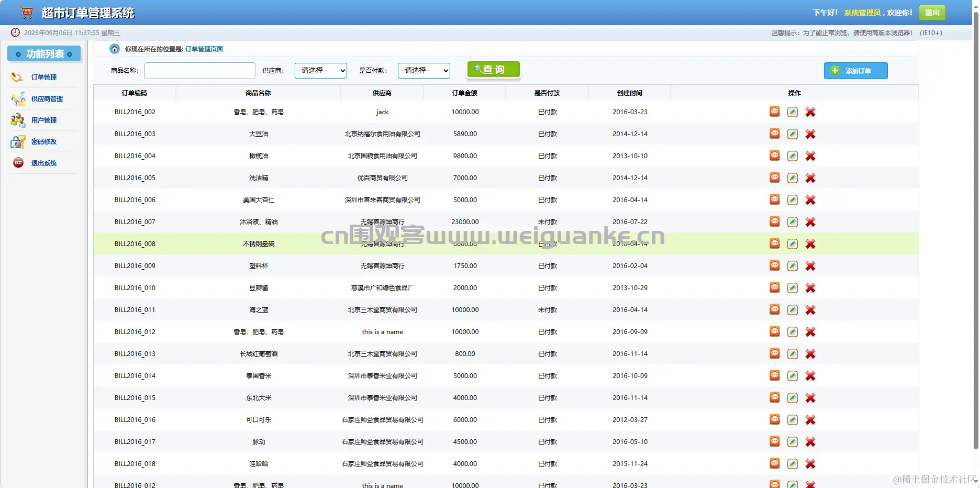The height and width of the screenshot is (488, 980).
Task: Click the home icon in breadcrumb
Action: tap(115, 49)
